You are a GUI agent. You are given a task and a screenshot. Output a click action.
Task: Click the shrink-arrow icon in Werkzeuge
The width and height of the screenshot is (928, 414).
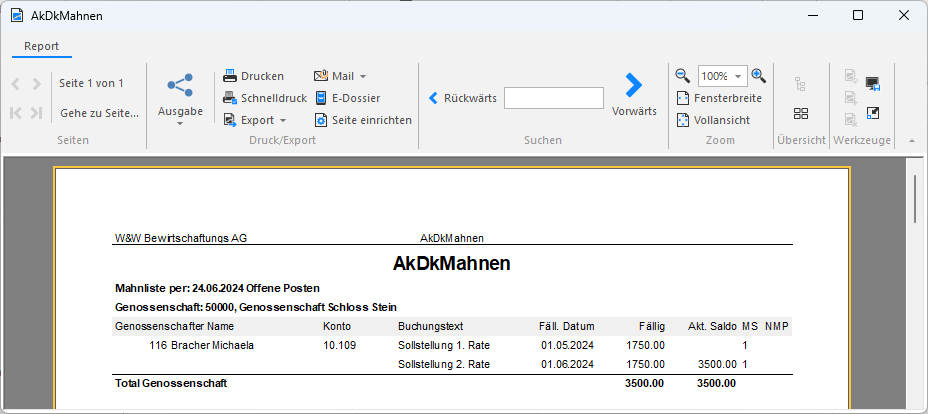[x=872, y=112]
